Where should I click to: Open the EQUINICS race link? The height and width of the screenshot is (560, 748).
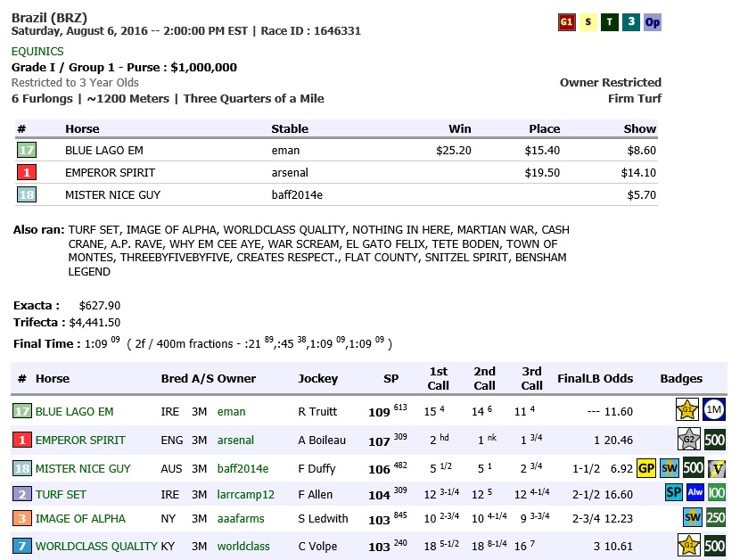tap(37, 51)
